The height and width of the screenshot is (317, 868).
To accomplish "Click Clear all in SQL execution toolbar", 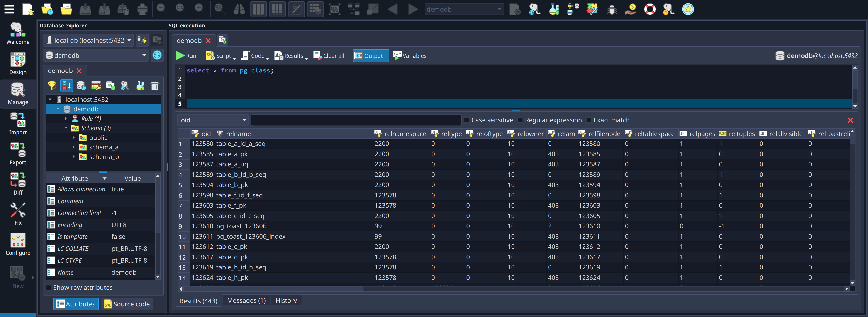I will point(329,55).
